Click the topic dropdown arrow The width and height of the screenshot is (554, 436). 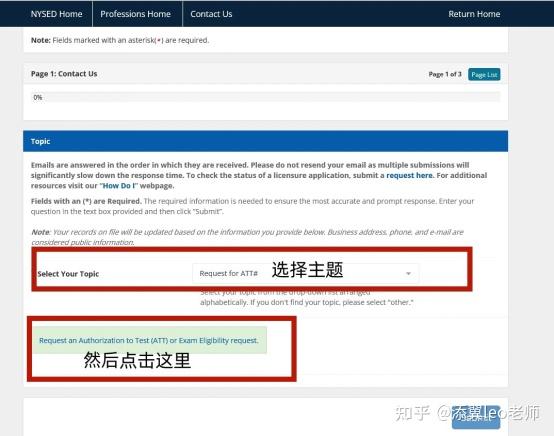tap(408, 273)
